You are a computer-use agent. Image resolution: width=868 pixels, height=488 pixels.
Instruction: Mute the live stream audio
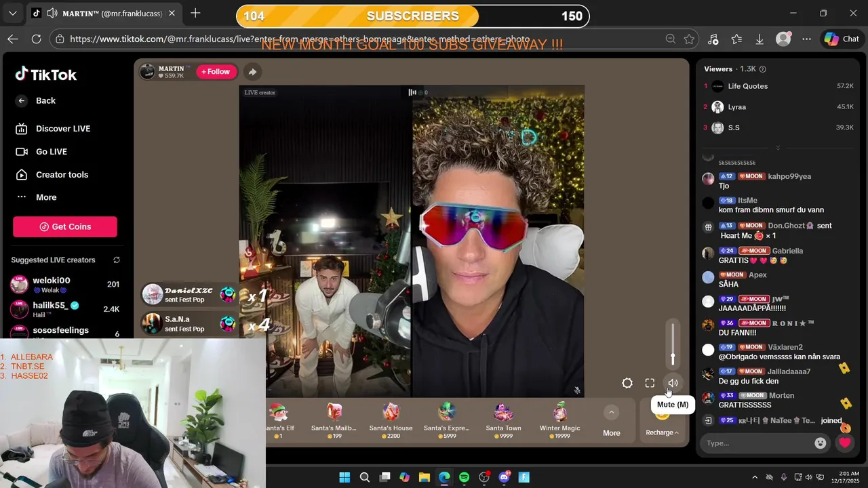click(x=673, y=384)
